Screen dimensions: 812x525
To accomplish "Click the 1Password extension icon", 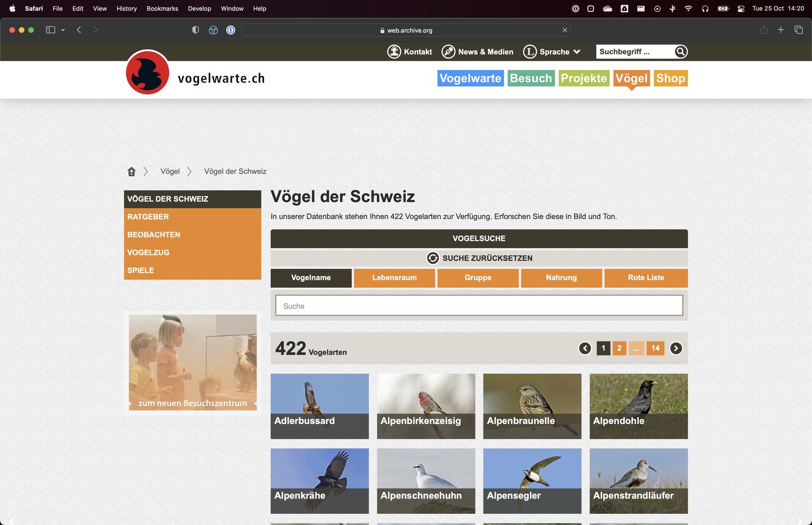I will tap(230, 30).
